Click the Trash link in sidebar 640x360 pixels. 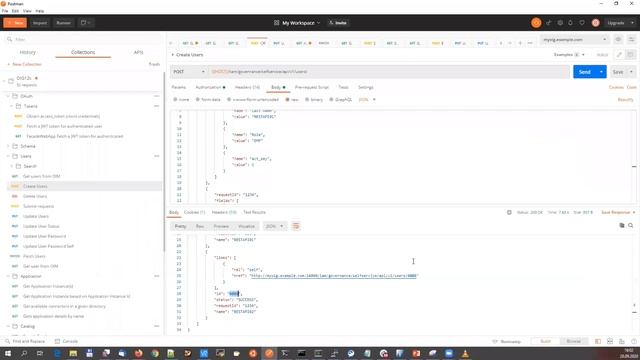click(x=154, y=64)
